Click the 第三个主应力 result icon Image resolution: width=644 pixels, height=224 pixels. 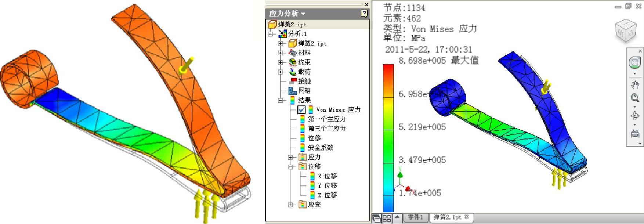point(302,129)
